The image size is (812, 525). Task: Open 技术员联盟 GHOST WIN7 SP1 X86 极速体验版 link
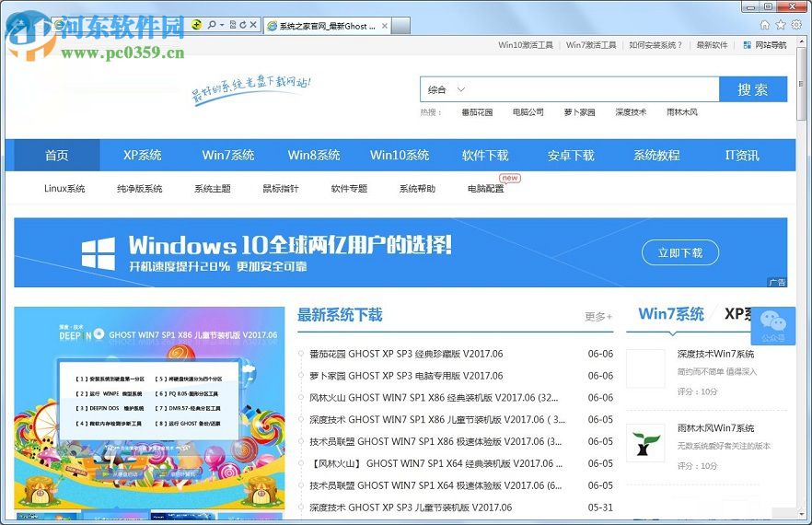(x=435, y=441)
